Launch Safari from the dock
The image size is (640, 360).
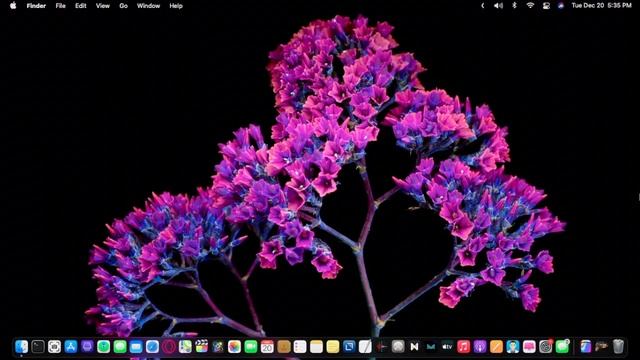[x=152, y=347]
